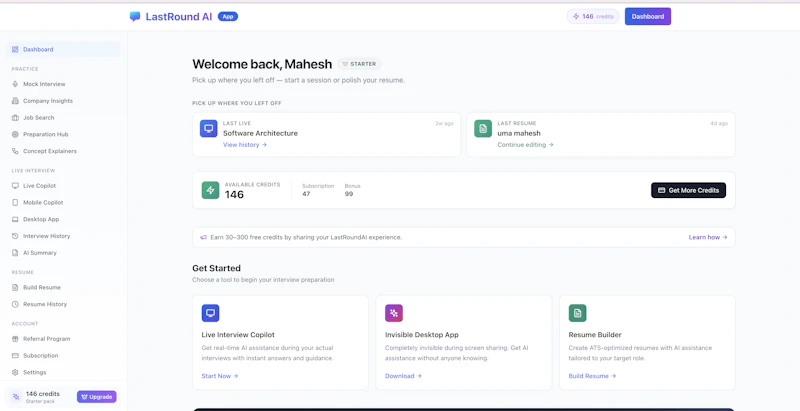
Task: Click the STARTER plan badge
Action: coord(359,64)
